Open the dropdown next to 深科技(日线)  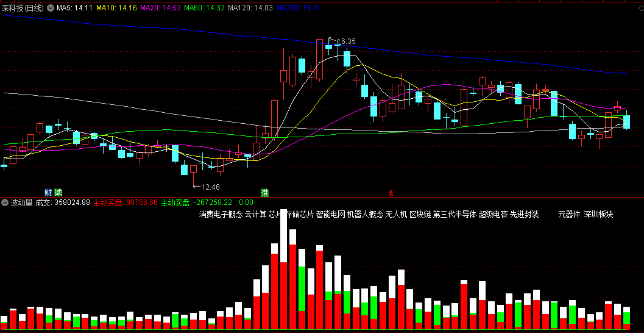[x=51, y=8]
